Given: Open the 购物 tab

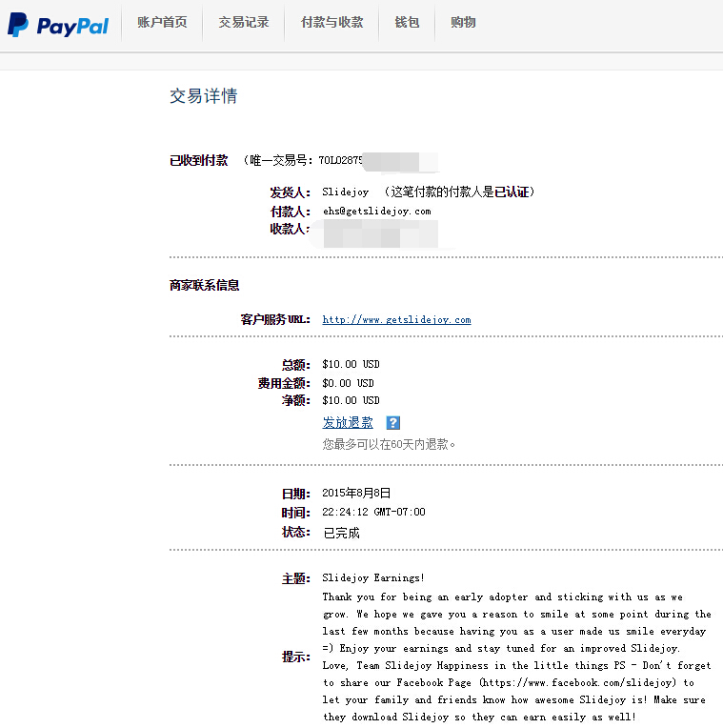Looking at the screenshot, I should pos(463,22).
